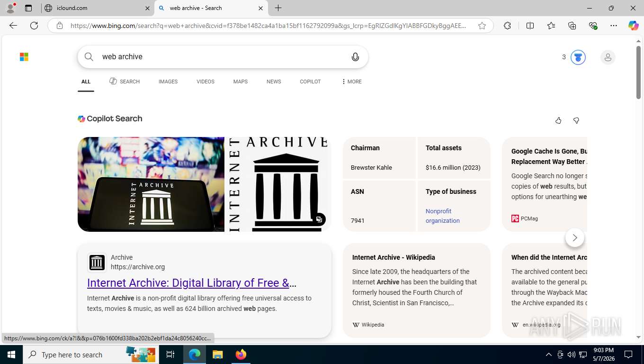Open the tab actions menu icon
Viewport: 644px width, 364px height.
28,8
